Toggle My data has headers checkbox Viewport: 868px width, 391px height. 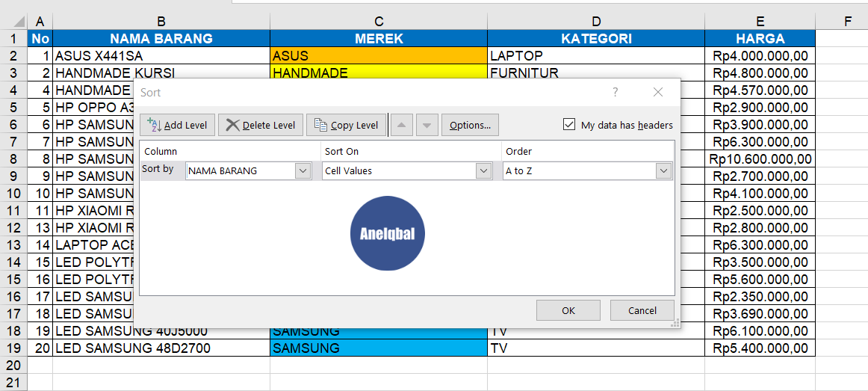pyautogui.click(x=568, y=125)
